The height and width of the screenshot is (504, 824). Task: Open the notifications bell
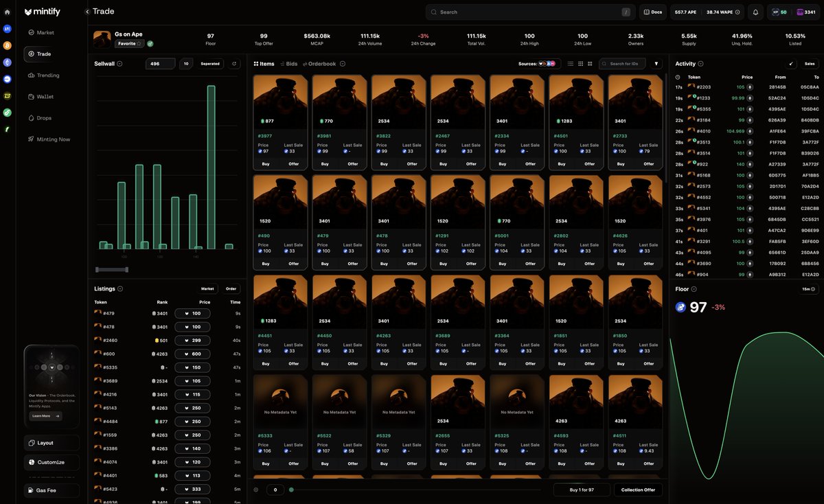tap(755, 12)
